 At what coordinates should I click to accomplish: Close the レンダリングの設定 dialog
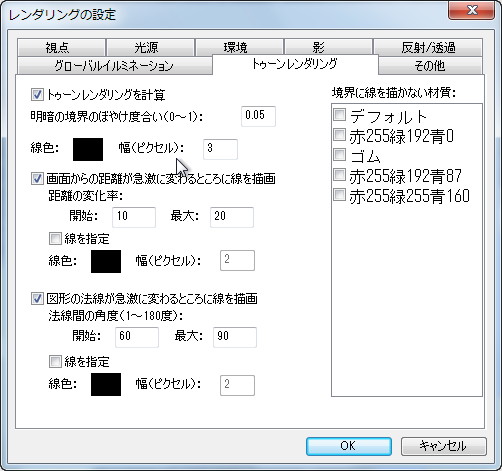coord(471,10)
